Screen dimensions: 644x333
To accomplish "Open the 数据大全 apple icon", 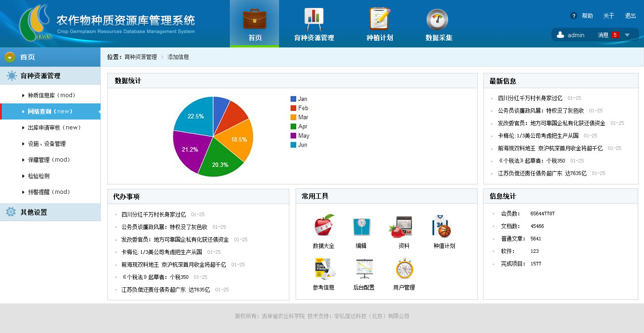I will point(323,226).
